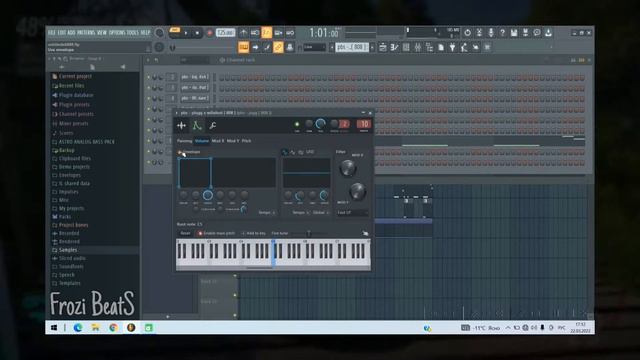Open the FILE menu
The image size is (640, 360).
click(x=52, y=33)
